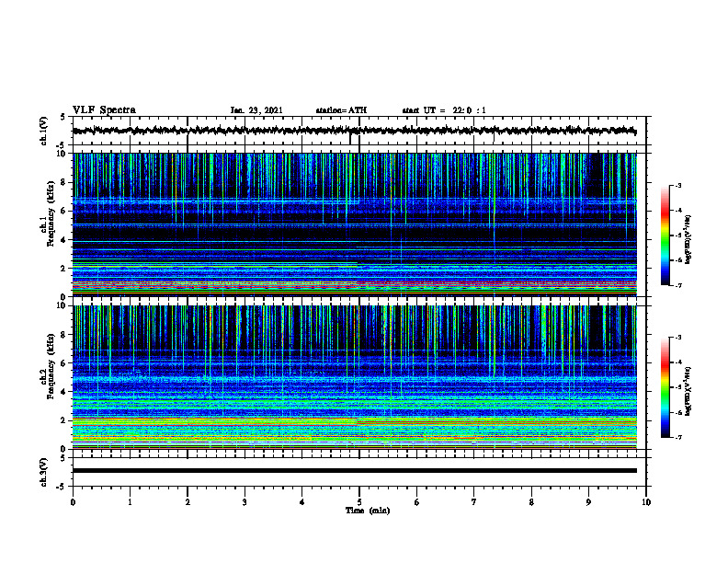Click the "-7" value on ch.1 colorbar
Screen dimensions: 728x563
(x=677, y=285)
